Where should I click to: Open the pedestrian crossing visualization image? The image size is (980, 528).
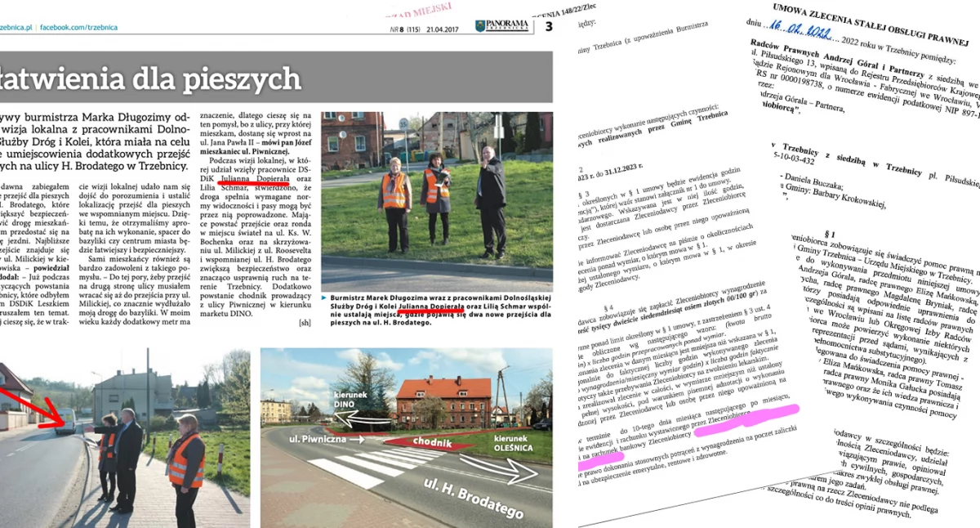[407, 437]
